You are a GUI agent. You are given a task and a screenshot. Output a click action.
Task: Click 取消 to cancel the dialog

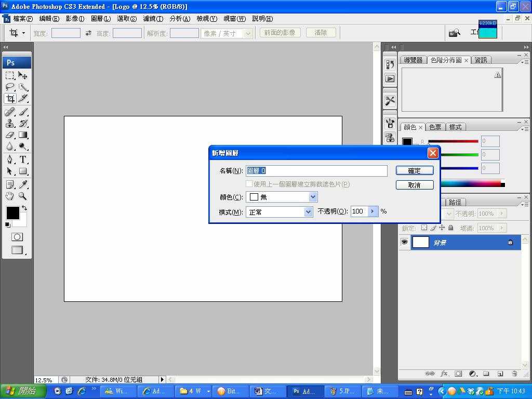click(415, 185)
